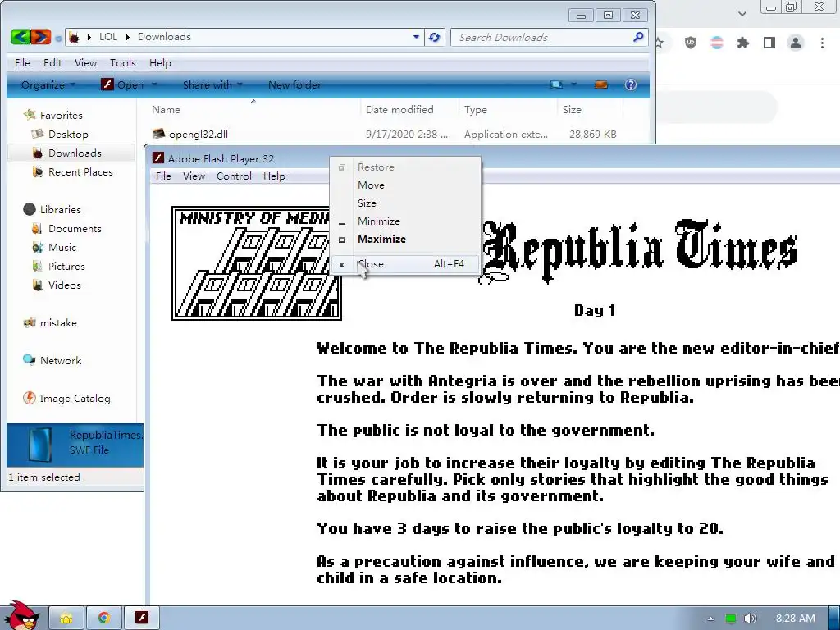Click the magnifier search icon
Viewport: 840px width, 630px height.
[638, 37]
